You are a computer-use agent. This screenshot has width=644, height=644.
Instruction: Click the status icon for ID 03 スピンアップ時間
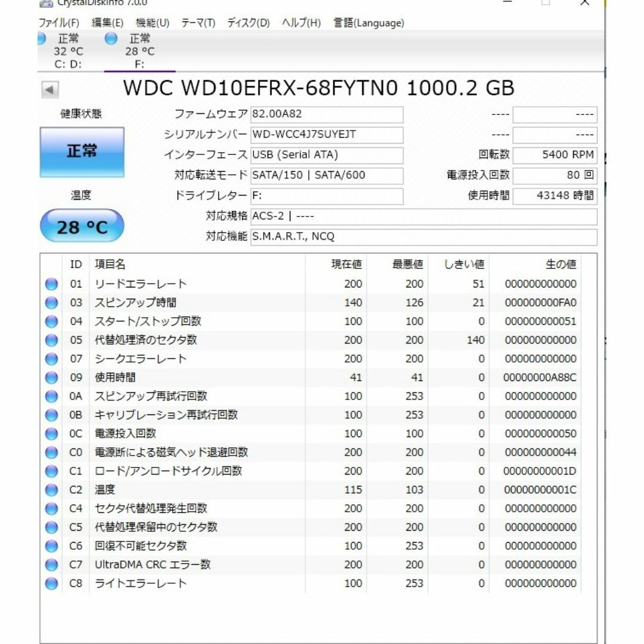[x=51, y=303]
